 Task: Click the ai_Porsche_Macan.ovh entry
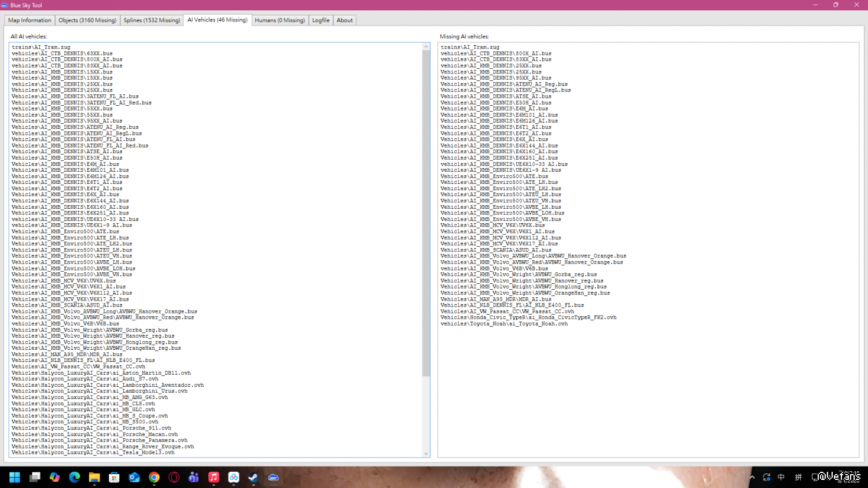[95, 434]
